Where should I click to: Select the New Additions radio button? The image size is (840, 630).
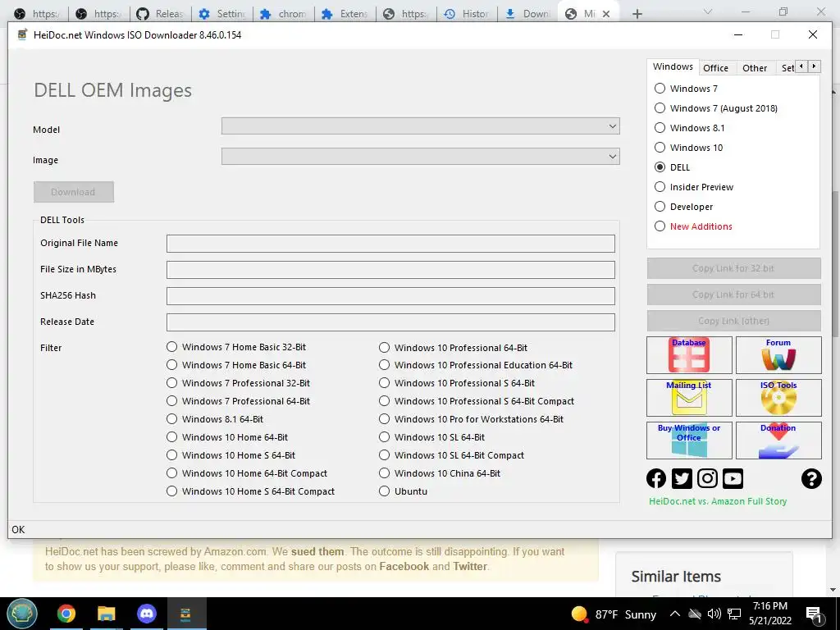[x=660, y=226]
